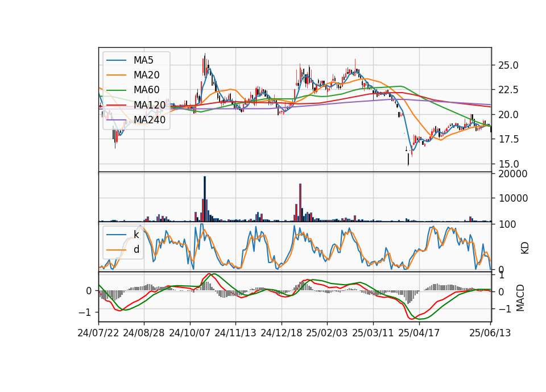Click the KD axis title
The image size is (546, 392).
pos(525,248)
